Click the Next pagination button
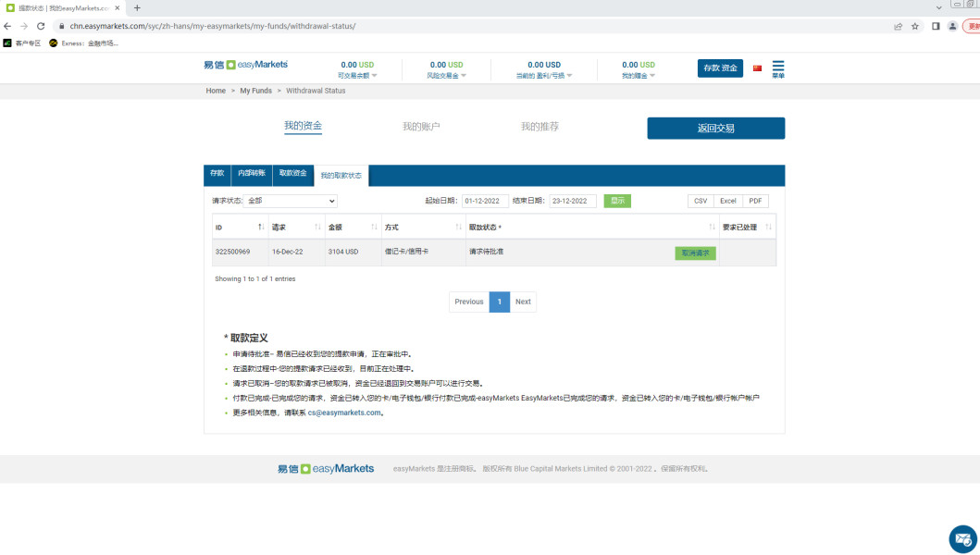 tap(523, 302)
